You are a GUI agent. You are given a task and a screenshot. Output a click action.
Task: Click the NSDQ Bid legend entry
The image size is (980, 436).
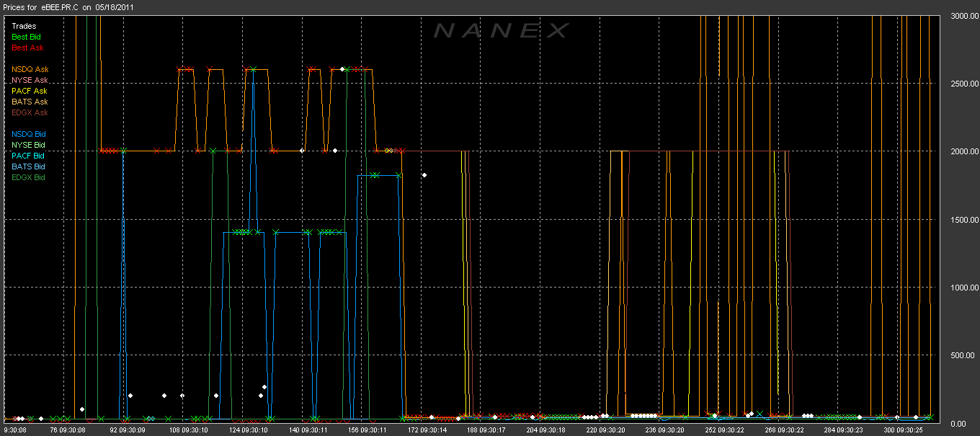click(x=28, y=134)
